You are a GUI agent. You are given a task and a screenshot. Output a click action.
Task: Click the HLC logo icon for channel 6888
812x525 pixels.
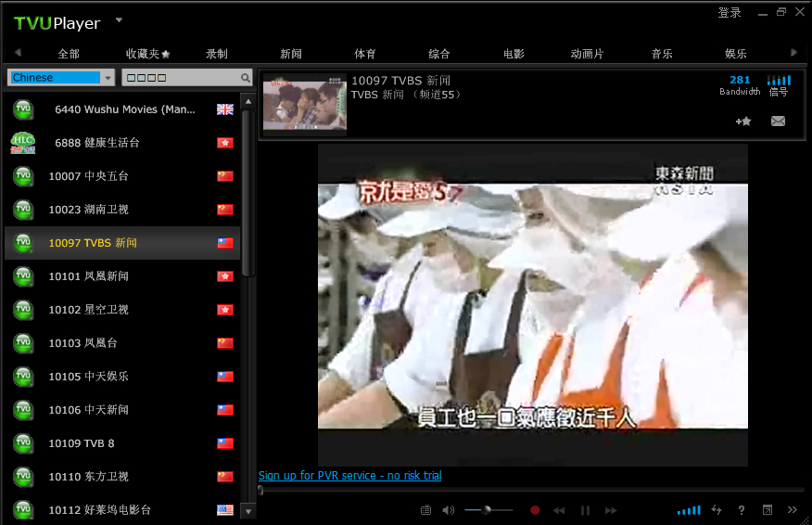(23, 143)
